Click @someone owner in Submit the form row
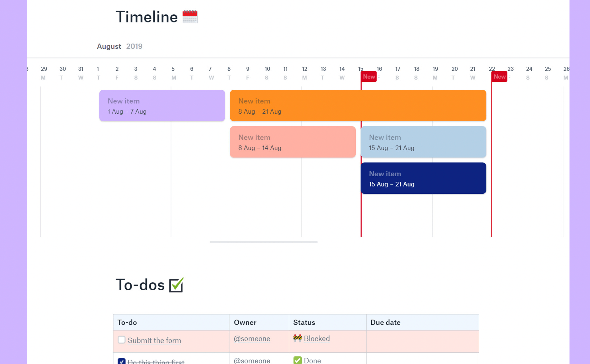 [x=252, y=338]
